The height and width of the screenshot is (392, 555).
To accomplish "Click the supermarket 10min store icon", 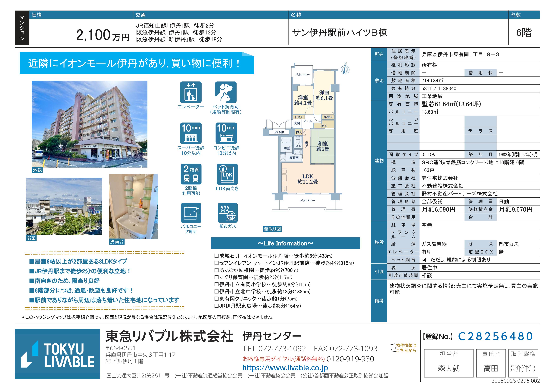I will [x=191, y=134].
